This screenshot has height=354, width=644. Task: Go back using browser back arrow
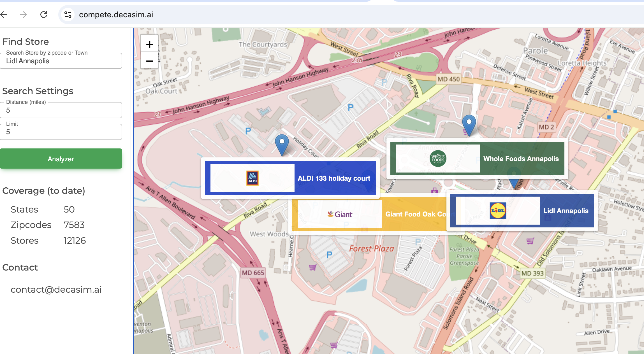pyautogui.click(x=4, y=15)
